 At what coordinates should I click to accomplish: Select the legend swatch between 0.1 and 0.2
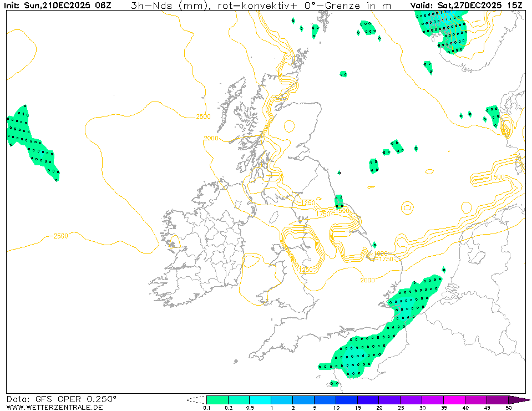pos(217,399)
